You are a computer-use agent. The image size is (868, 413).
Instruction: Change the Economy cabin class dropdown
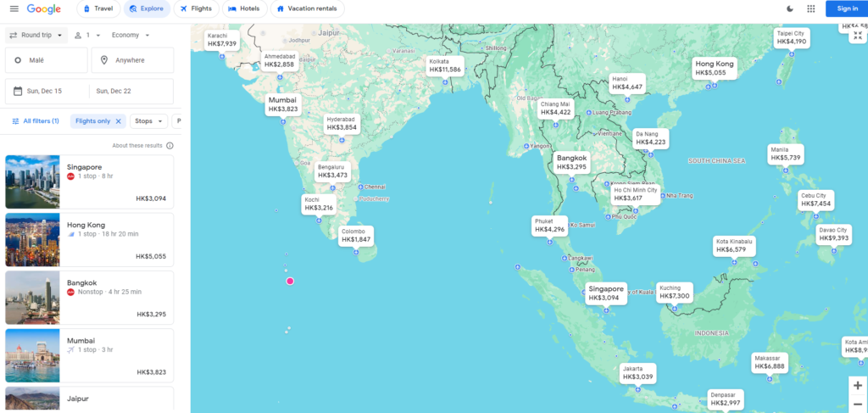pos(131,36)
